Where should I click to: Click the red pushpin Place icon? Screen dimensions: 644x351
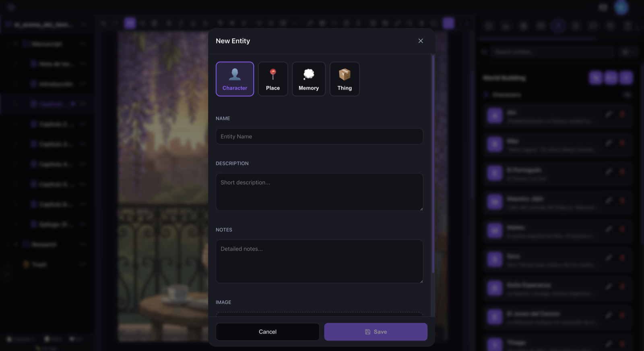coord(273,74)
